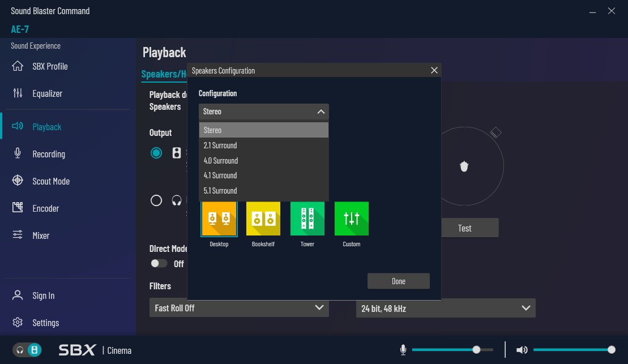628x364 pixels.
Task: Choose 2.1 Surround from the list
Action: coord(263,145)
